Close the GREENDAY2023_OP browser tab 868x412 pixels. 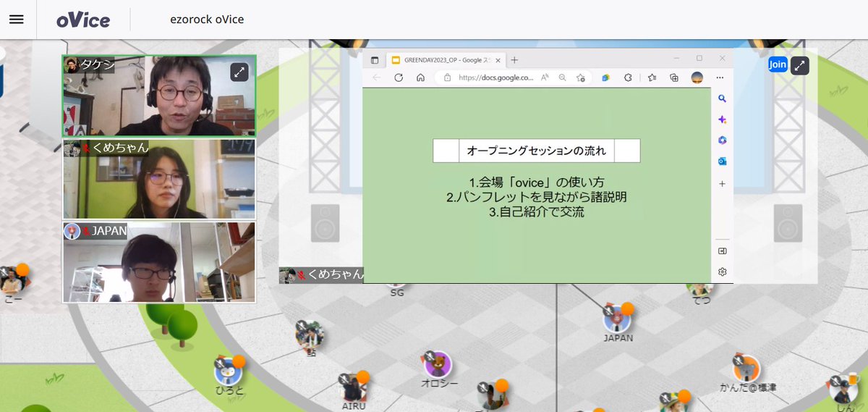click(496, 59)
